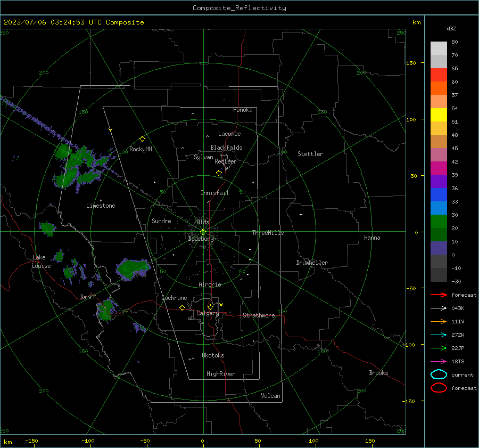Click the Olds label near radar center
This screenshot has height=448, width=479.
click(x=203, y=222)
